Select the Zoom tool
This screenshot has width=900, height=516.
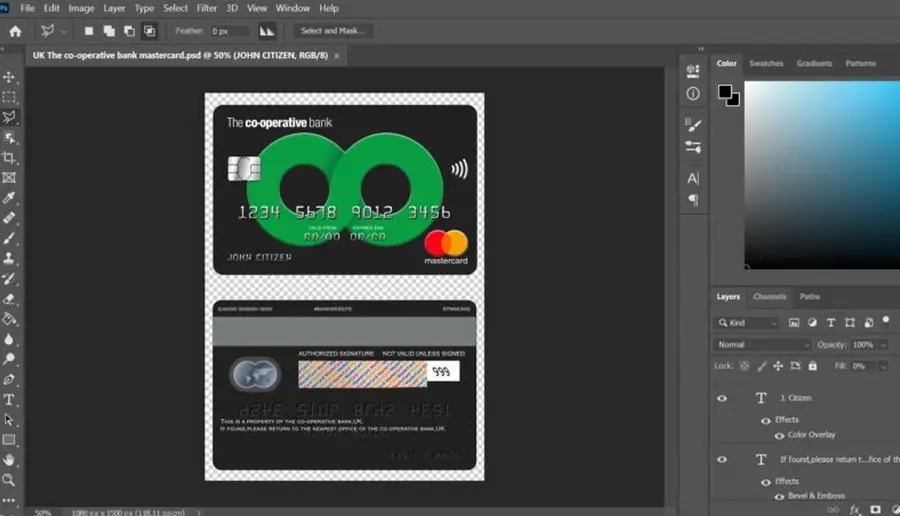coord(9,480)
